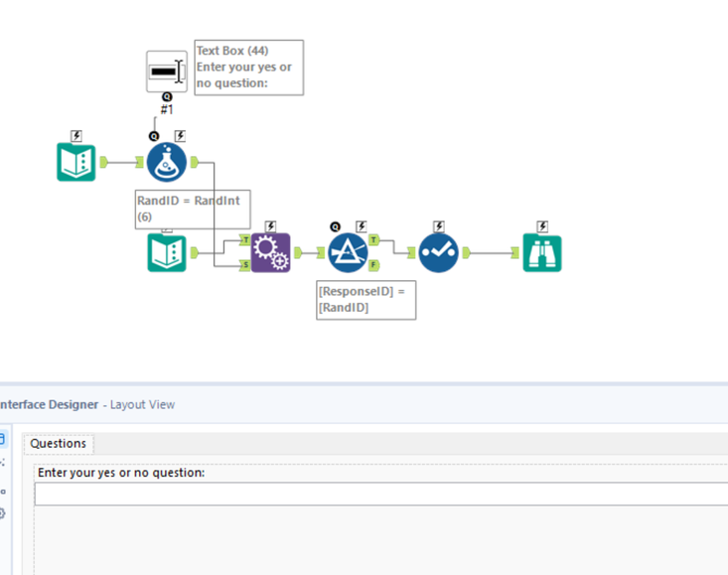Click 'Enter your yes or no question:' label in Layout View
The height and width of the screenshot is (575, 728).
pyautogui.click(x=121, y=473)
